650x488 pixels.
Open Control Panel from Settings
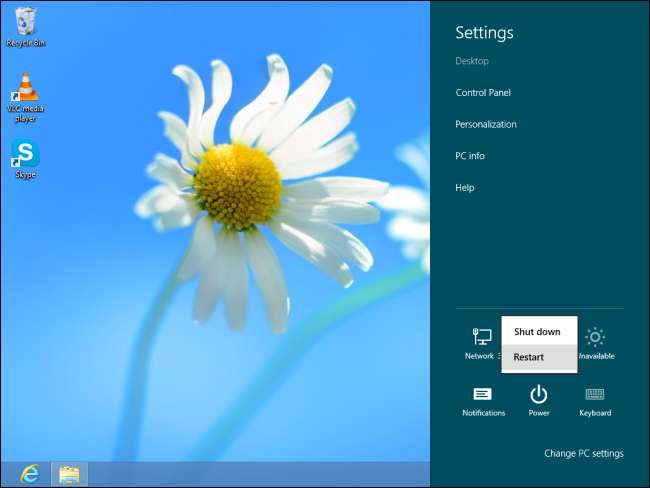click(483, 92)
